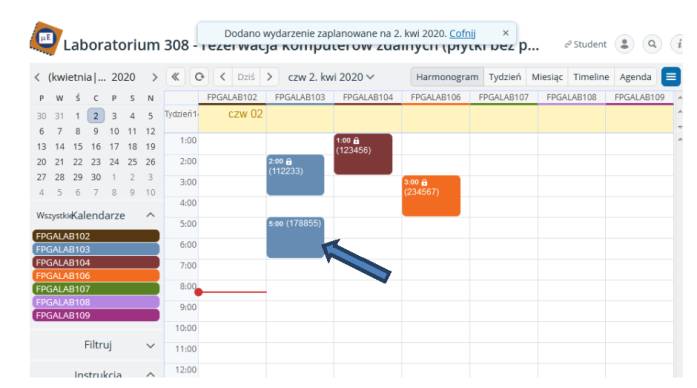Open the user profile icon
Viewport: 697px width, 388px height.
click(x=625, y=44)
